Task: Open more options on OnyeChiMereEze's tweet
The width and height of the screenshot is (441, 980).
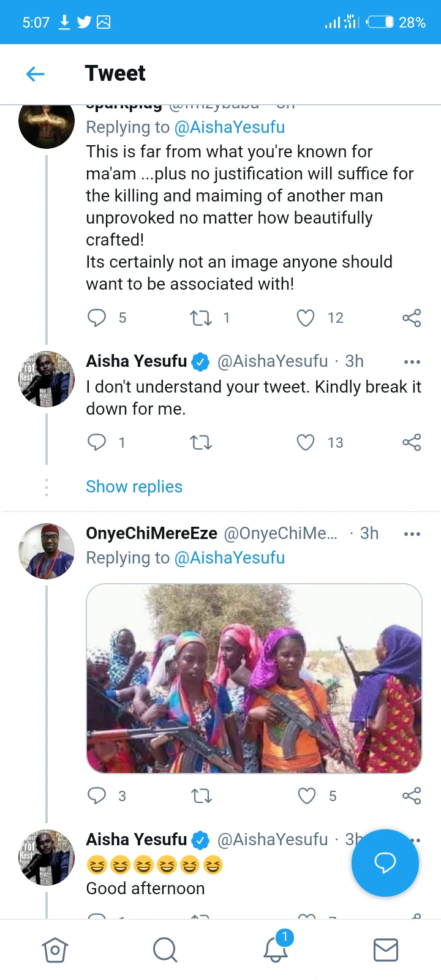Action: [x=412, y=534]
